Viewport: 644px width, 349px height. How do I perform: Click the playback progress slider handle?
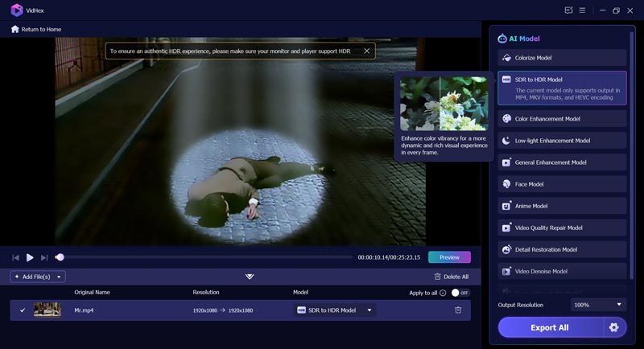point(60,257)
